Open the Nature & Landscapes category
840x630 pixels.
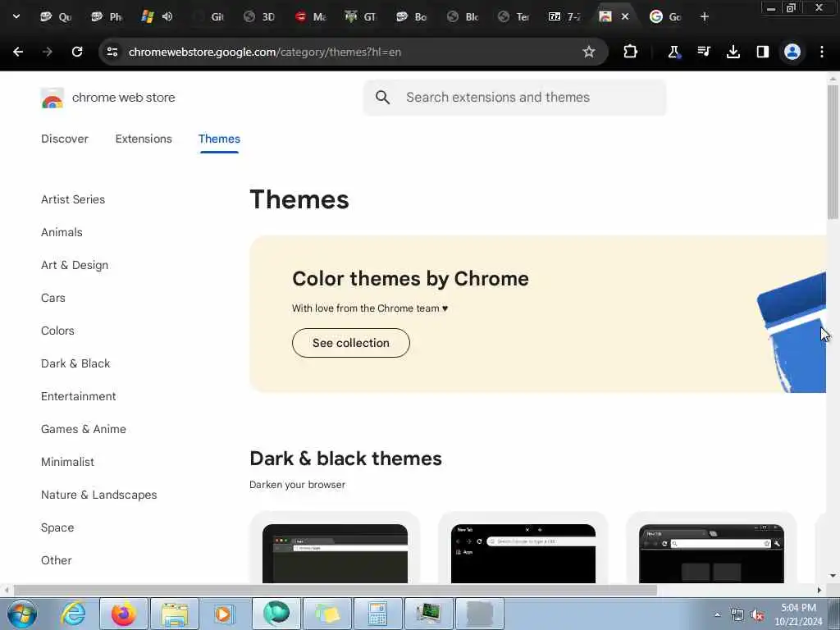click(x=98, y=495)
